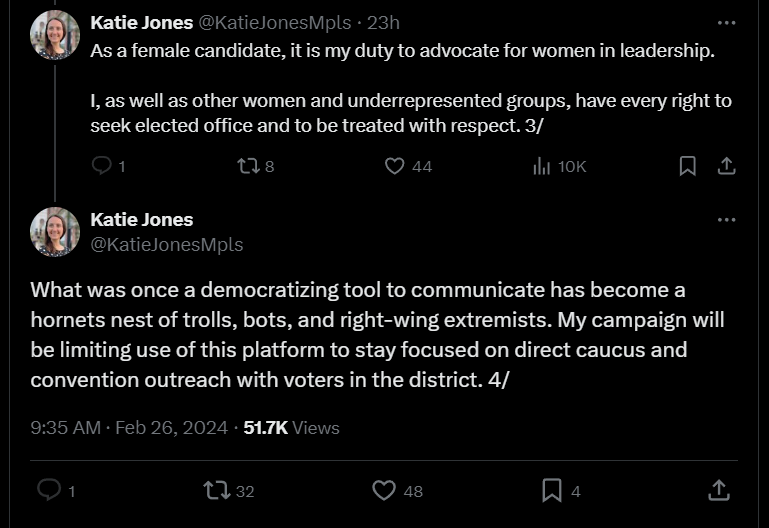Open Katie Jones avatar on upper tweet
The width and height of the screenshot is (769, 528).
click(x=54, y=35)
